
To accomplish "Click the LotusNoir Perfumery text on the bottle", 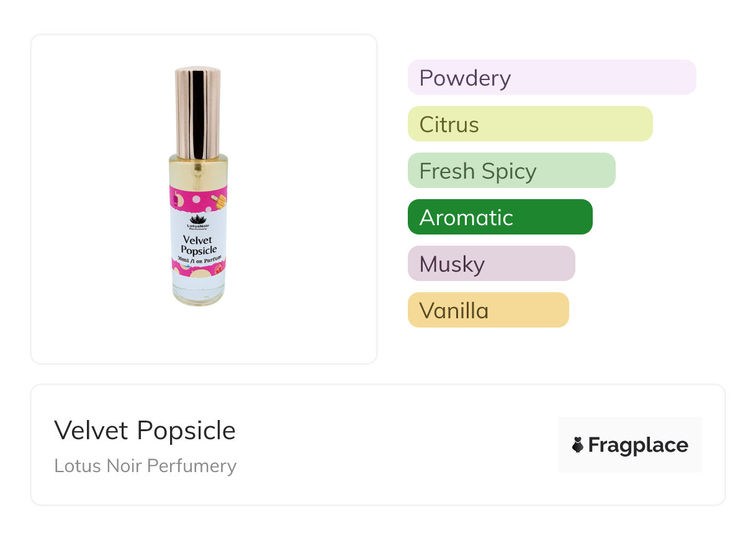I will coord(198,227).
